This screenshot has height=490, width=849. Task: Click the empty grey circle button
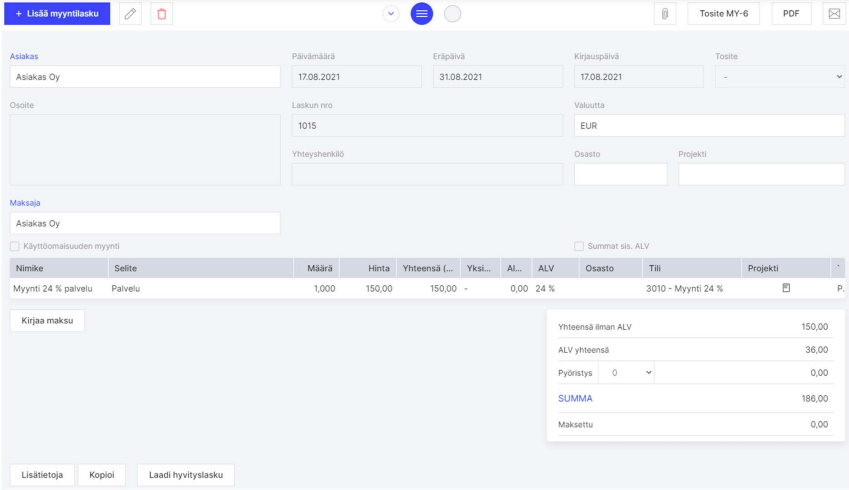[x=452, y=14]
